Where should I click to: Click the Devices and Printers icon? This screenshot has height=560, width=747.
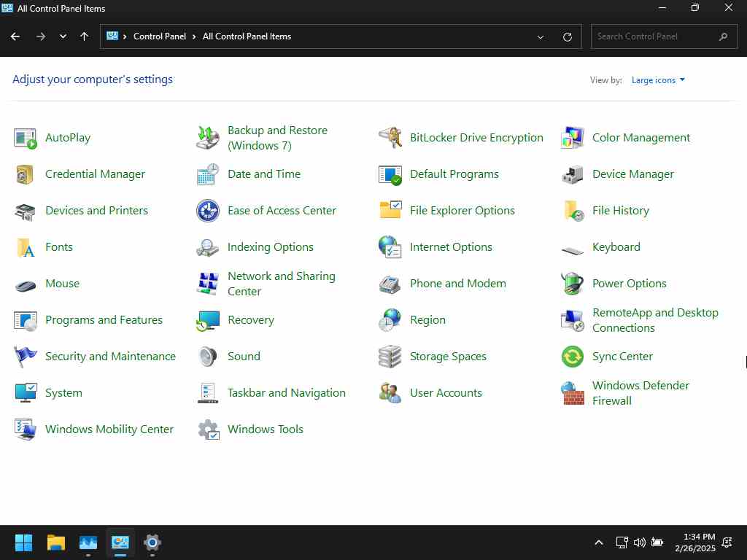tap(26, 211)
